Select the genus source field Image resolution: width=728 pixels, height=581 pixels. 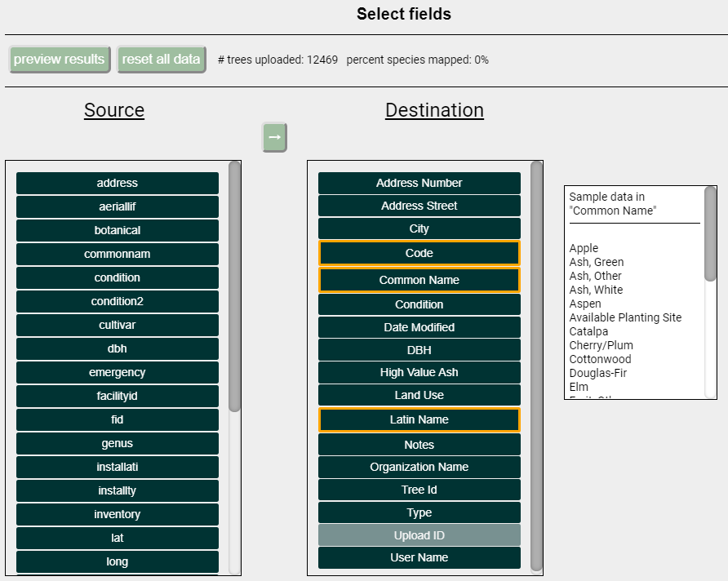[117, 443]
